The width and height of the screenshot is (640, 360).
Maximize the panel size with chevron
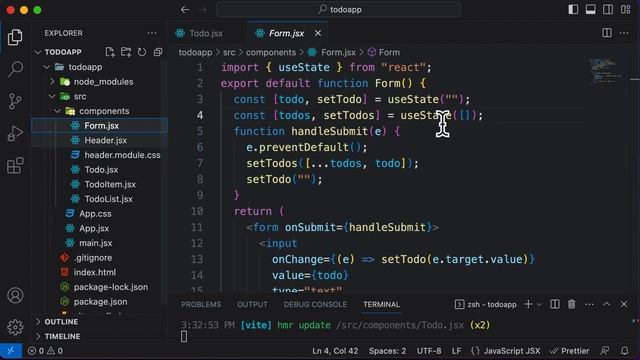coord(607,304)
